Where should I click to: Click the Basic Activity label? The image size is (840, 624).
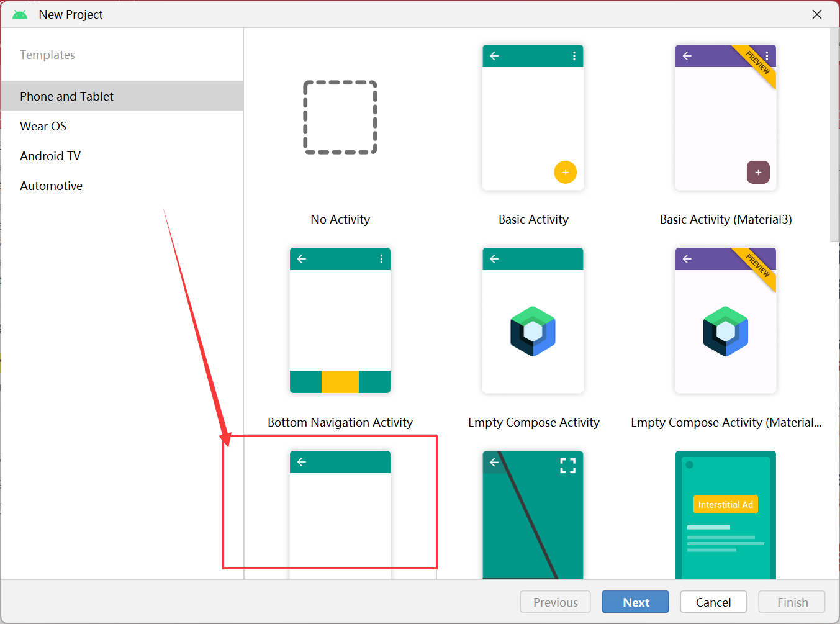(533, 219)
